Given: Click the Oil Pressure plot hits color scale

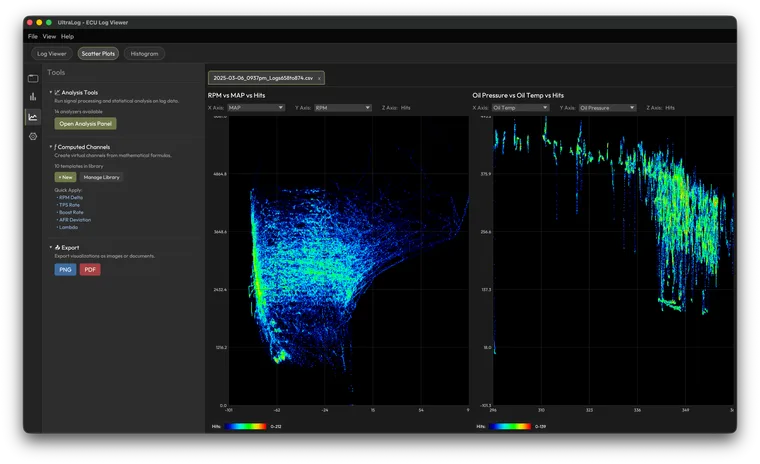Looking at the screenshot, I should click(510, 427).
